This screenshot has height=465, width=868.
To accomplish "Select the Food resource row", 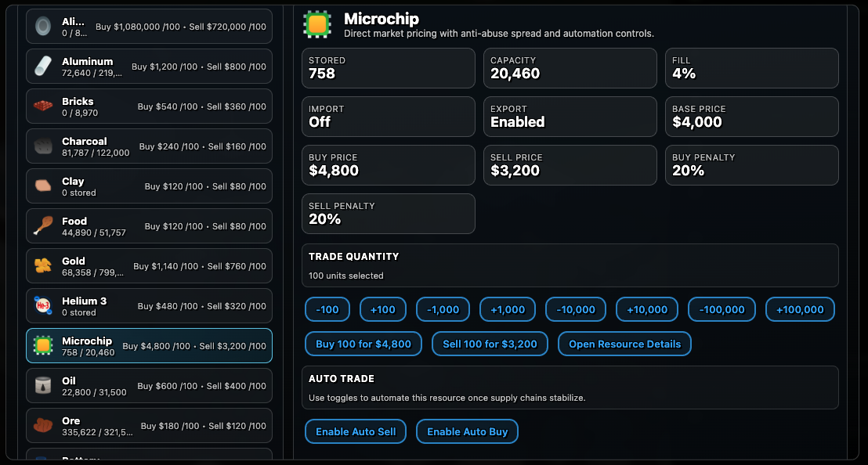I will click(149, 225).
